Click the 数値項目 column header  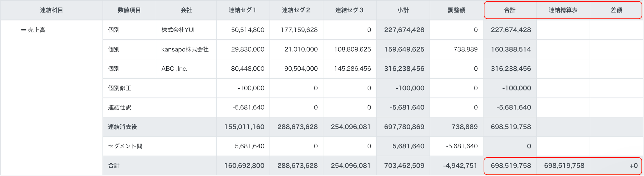pos(129,10)
